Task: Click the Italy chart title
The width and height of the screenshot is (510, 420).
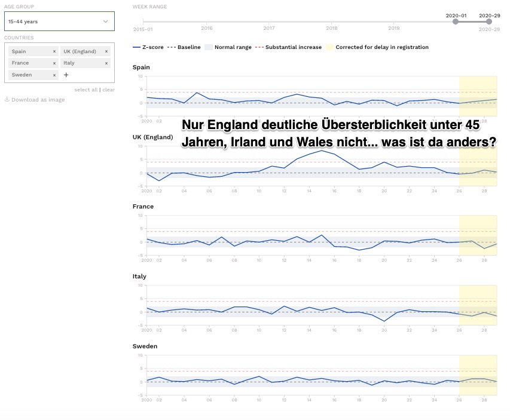Action: tap(139, 276)
